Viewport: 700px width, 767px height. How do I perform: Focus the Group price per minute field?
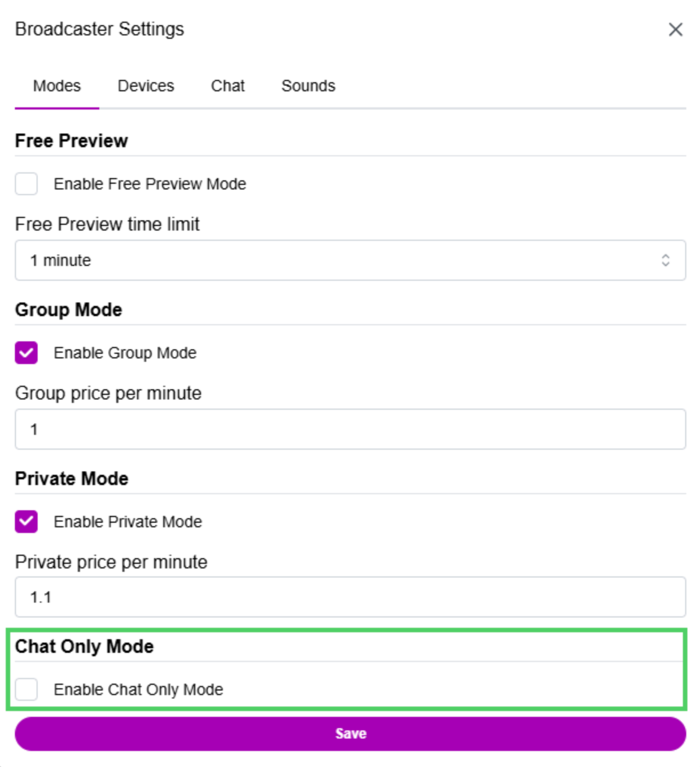click(x=350, y=429)
